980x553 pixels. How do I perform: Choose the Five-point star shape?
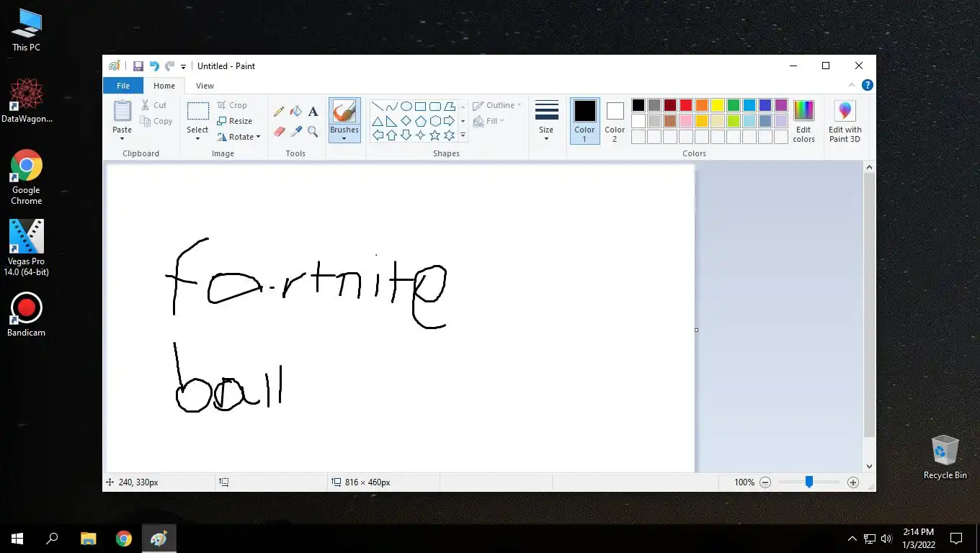tap(435, 135)
